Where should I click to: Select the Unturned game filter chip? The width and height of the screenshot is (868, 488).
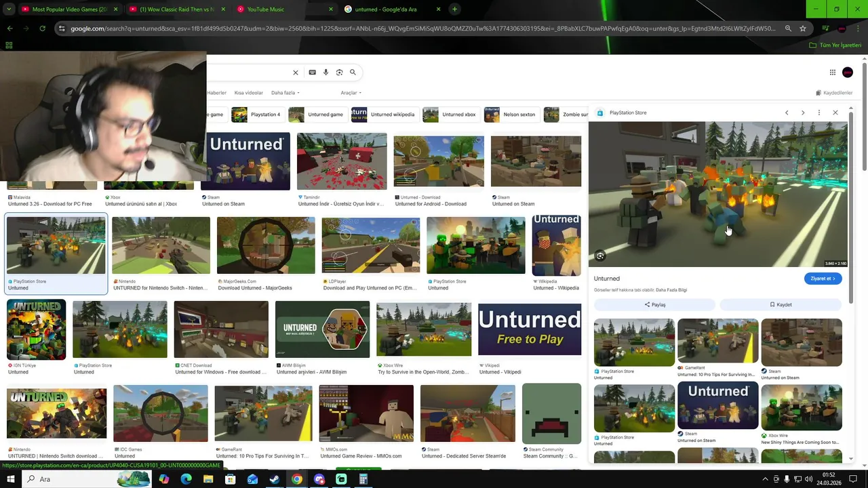pos(317,115)
